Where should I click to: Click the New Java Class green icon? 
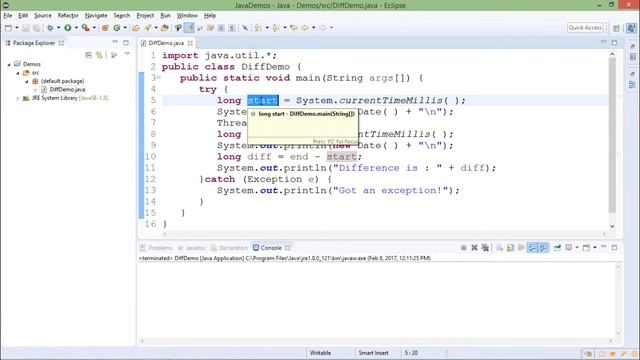point(117,28)
